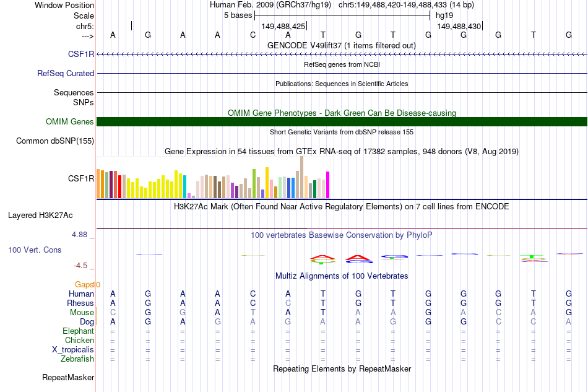Click the 100 vertebrates Basewise Conservation by PhyloP title
The width and height of the screenshot is (588, 392).
pos(342,235)
